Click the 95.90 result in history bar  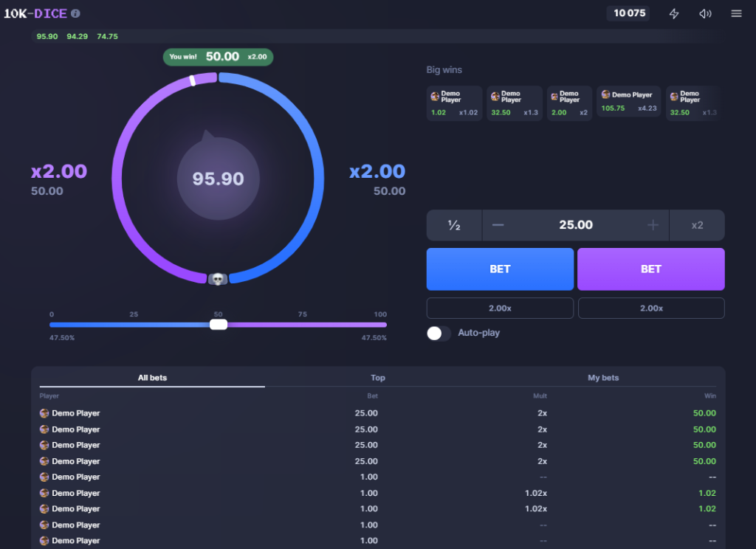[47, 36]
